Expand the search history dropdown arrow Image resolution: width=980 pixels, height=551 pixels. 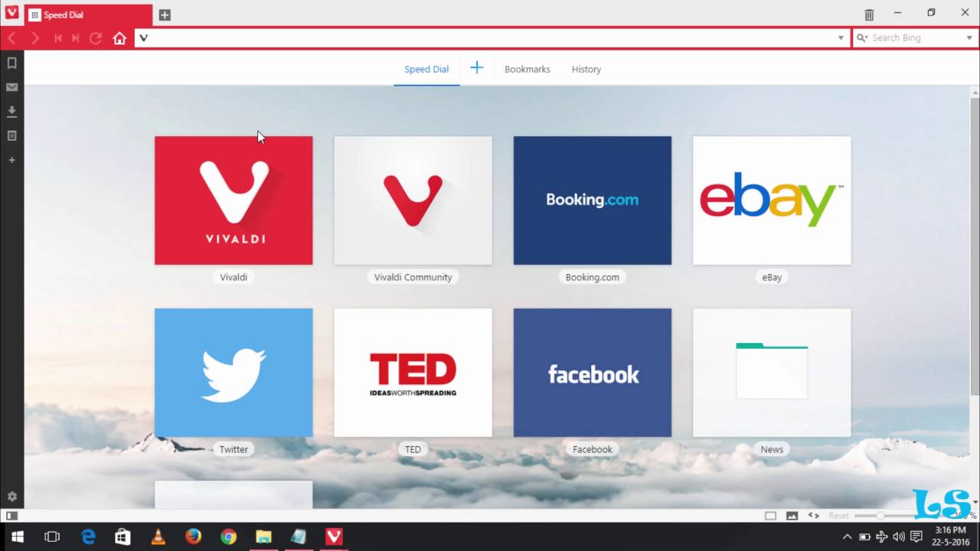(x=969, y=37)
